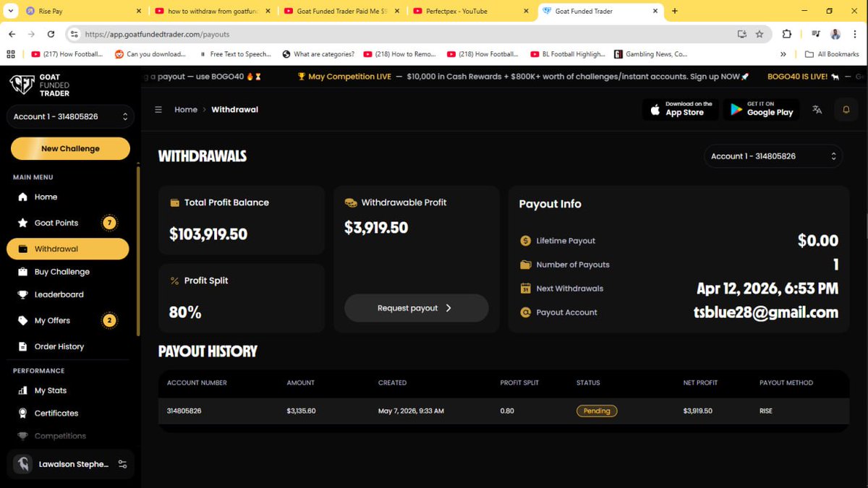Get it on Google Play button
The image size is (868, 488).
click(762, 109)
